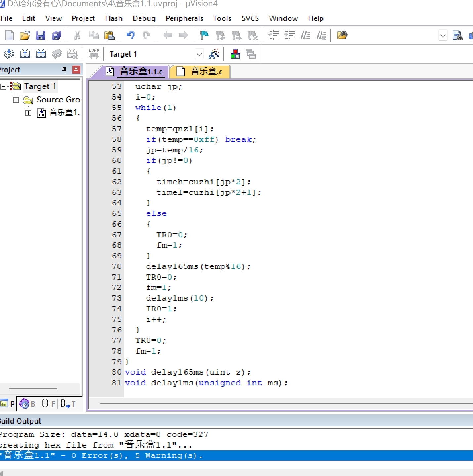
Task: Click the Copy icon in toolbar
Action: click(x=94, y=35)
